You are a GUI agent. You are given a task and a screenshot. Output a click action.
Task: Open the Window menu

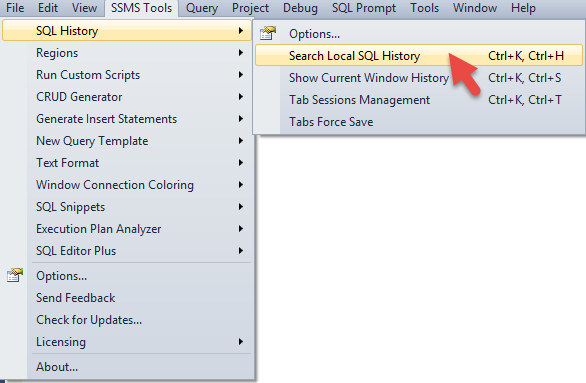click(475, 8)
